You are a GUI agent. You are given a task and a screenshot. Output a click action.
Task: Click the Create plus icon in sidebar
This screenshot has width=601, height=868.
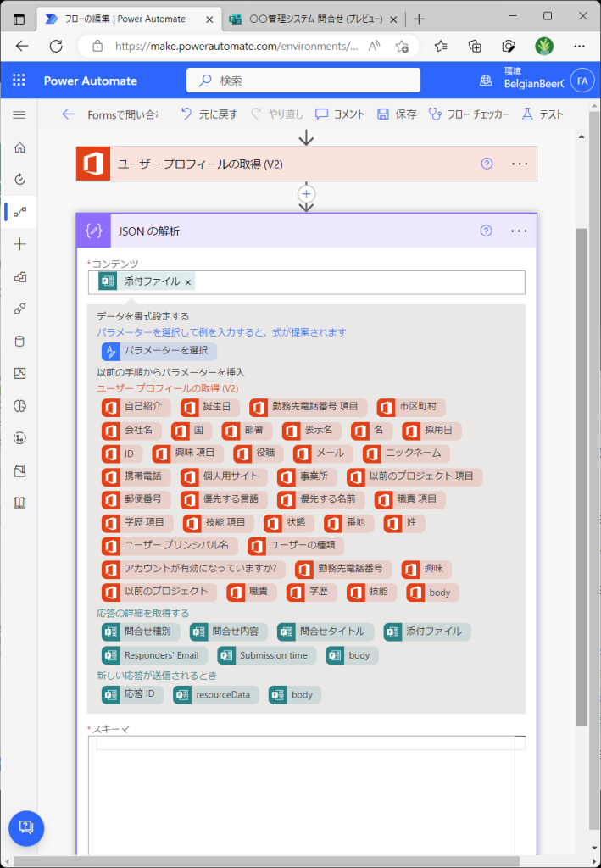click(19, 244)
